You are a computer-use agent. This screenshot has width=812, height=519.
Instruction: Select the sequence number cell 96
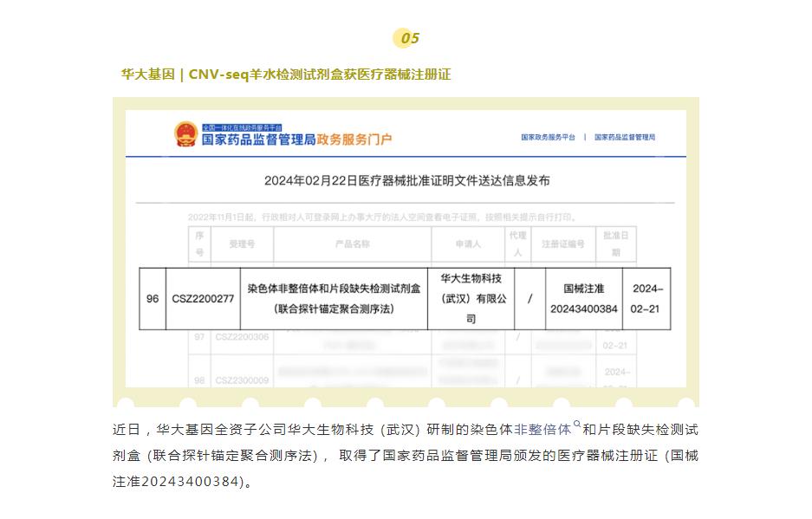click(x=153, y=299)
